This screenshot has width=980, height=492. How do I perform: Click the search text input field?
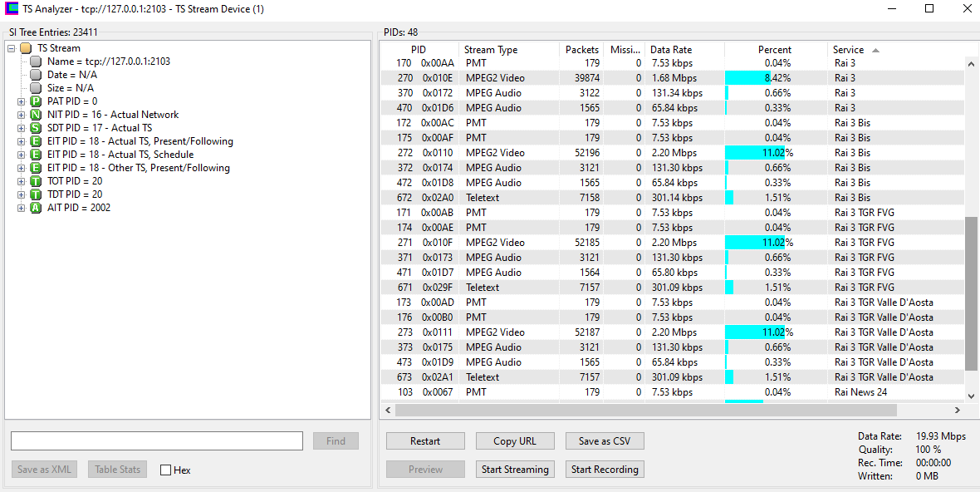(157, 440)
